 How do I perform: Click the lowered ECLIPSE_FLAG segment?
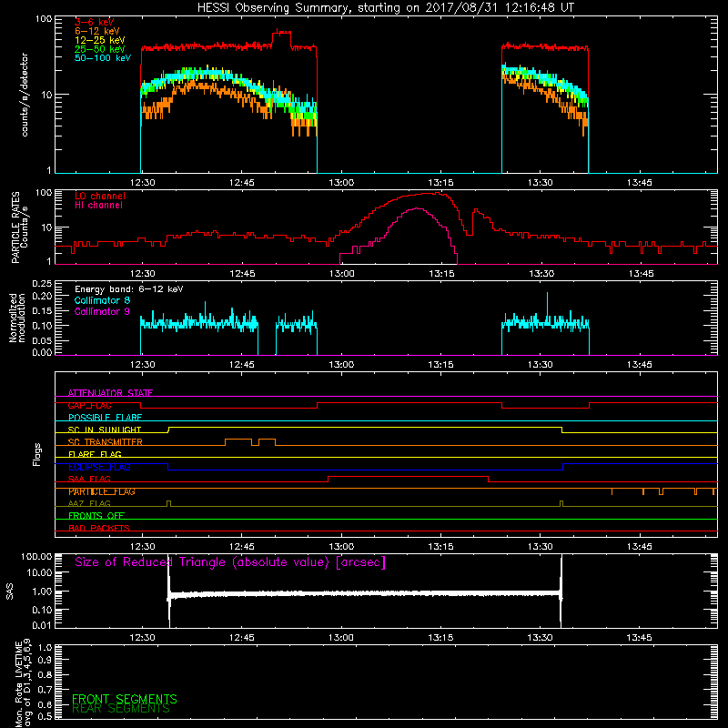pyautogui.click(x=365, y=470)
